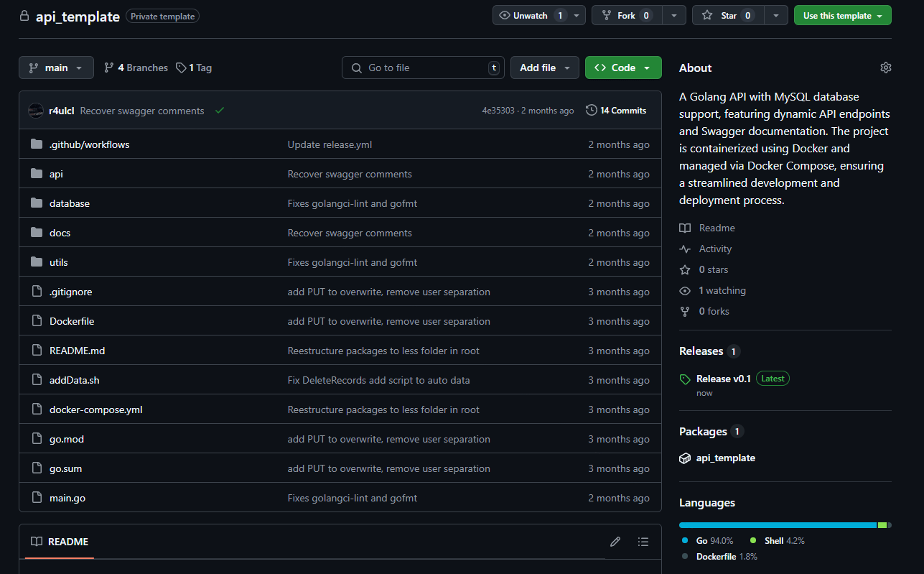Star the repository
Screen dimensions: 924x574
coord(727,14)
